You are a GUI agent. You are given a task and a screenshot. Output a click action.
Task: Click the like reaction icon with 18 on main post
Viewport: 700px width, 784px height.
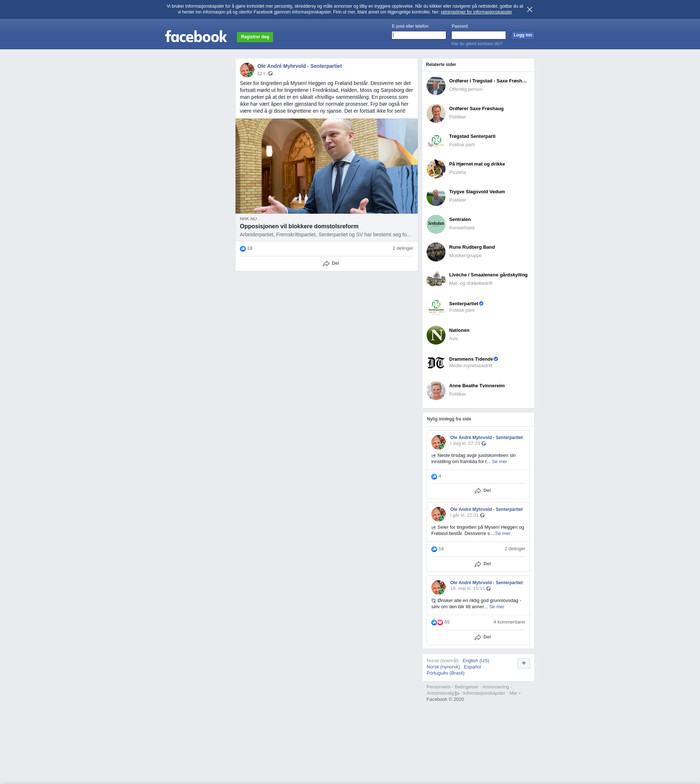coord(243,249)
